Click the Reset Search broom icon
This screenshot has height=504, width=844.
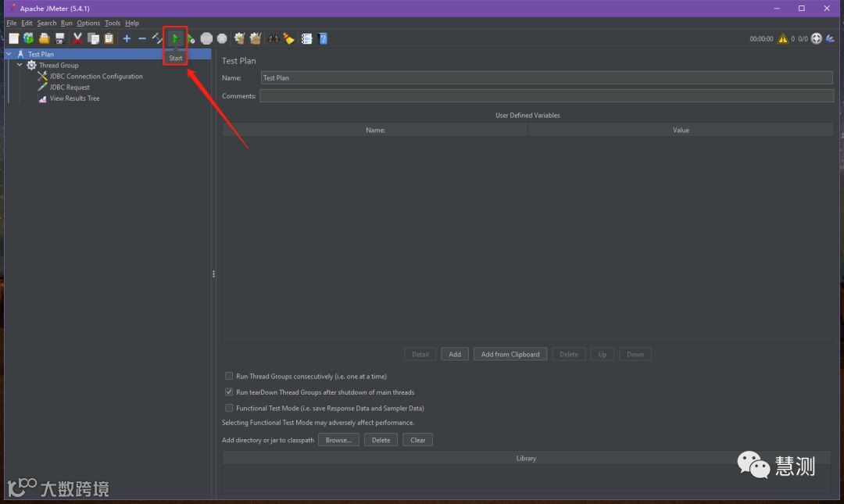coord(289,38)
